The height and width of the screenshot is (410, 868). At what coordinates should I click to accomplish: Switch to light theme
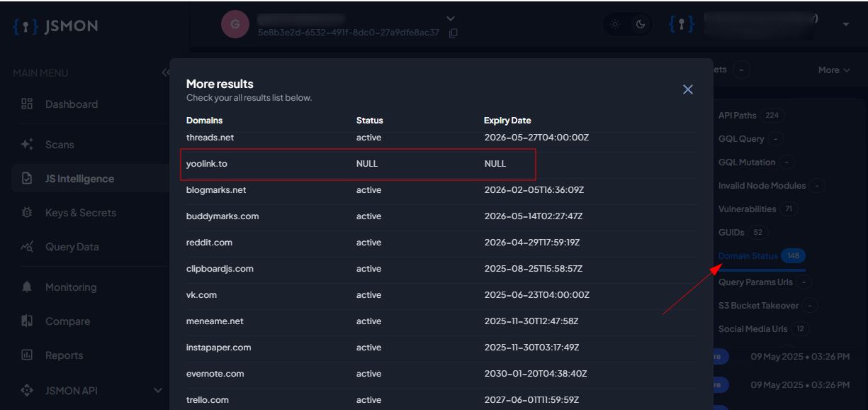click(615, 25)
